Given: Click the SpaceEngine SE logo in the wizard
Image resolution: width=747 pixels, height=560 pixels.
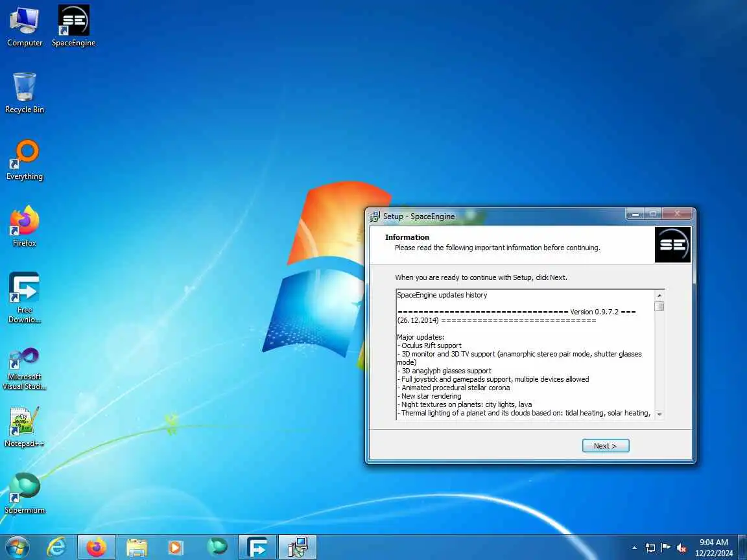Looking at the screenshot, I should coord(672,245).
